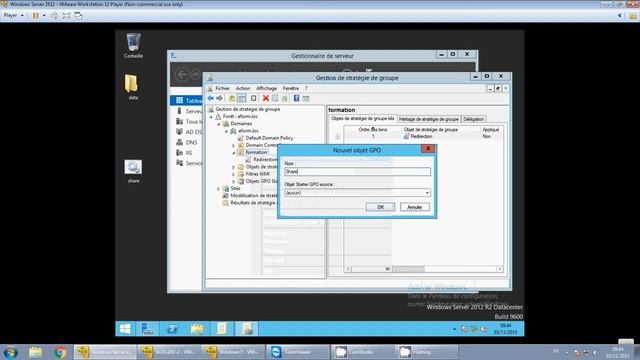Collapse the Domaines tree node
This screenshot has height=360, width=640.
pos(219,124)
